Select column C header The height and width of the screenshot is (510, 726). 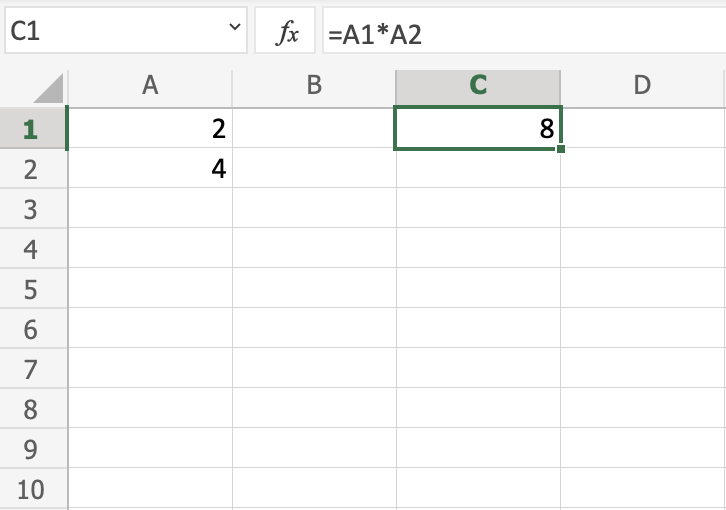[478, 86]
